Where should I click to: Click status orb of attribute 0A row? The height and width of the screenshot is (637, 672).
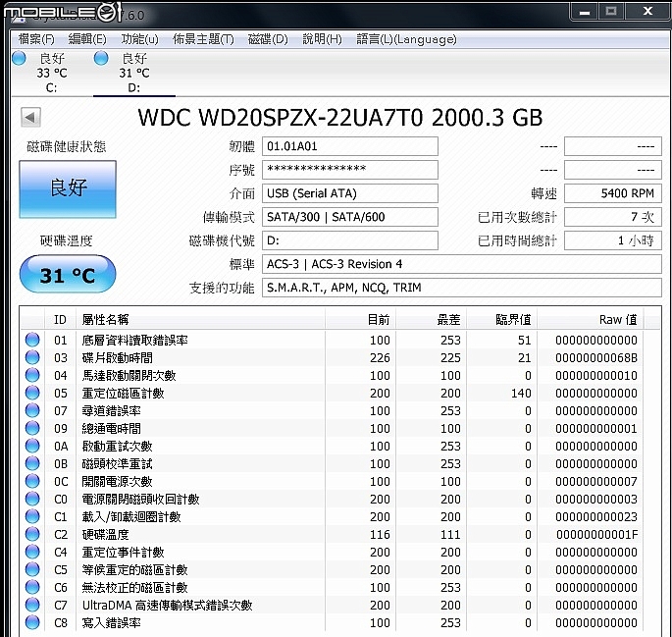click(32, 446)
